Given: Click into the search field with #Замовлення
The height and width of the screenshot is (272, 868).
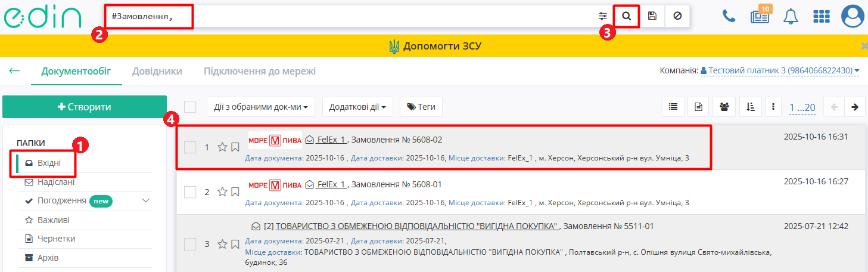Looking at the screenshot, I should (357, 16).
